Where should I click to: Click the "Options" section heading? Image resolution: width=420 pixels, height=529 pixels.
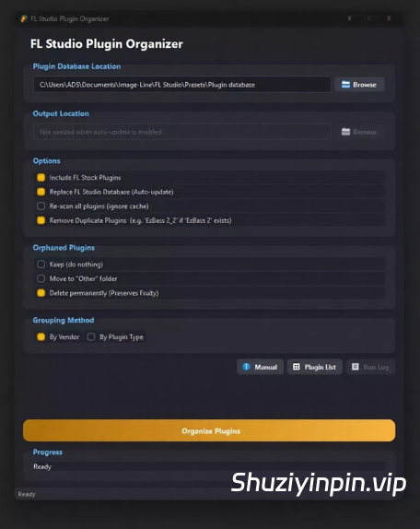pyautogui.click(x=47, y=161)
